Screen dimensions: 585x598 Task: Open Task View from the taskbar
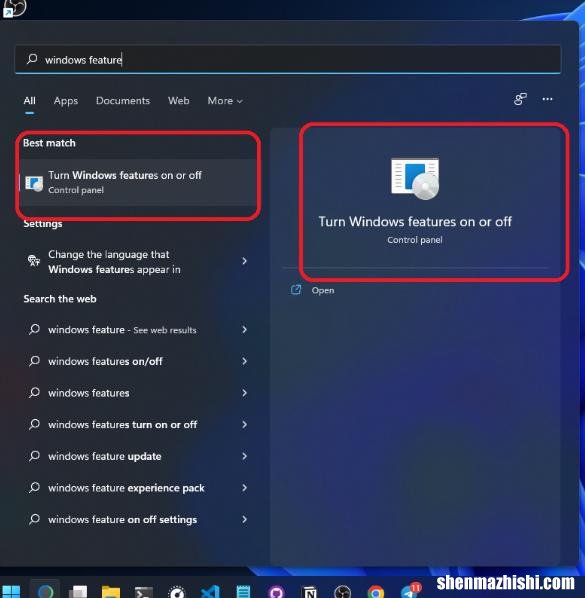[78, 592]
